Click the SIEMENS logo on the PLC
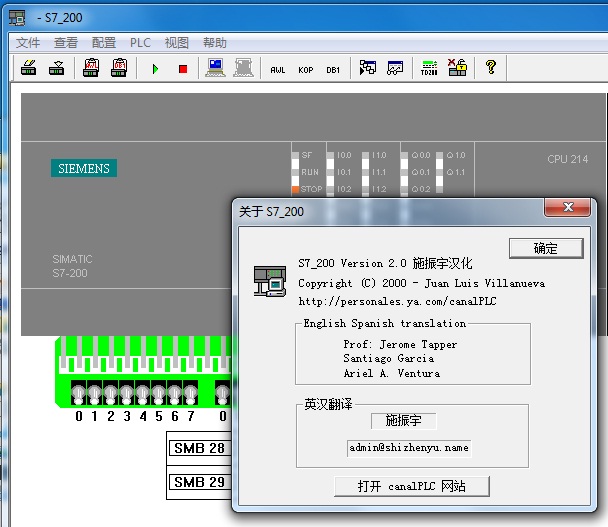The image size is (608, 527). point(84,168)
